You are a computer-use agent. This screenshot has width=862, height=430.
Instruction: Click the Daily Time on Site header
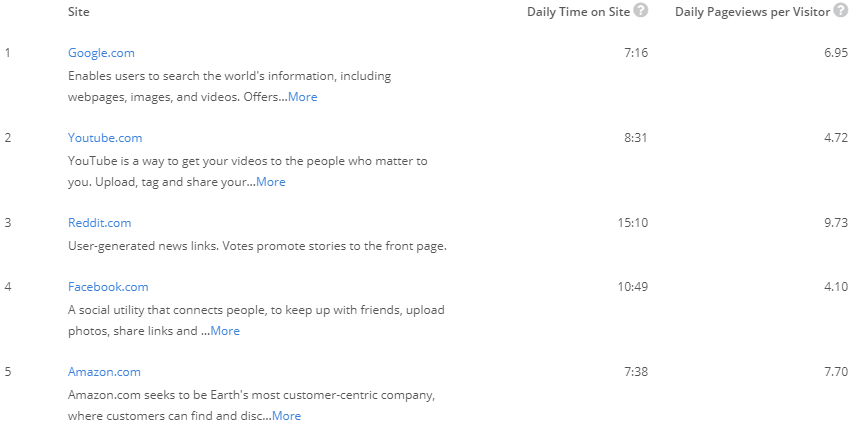click(578, 12)
